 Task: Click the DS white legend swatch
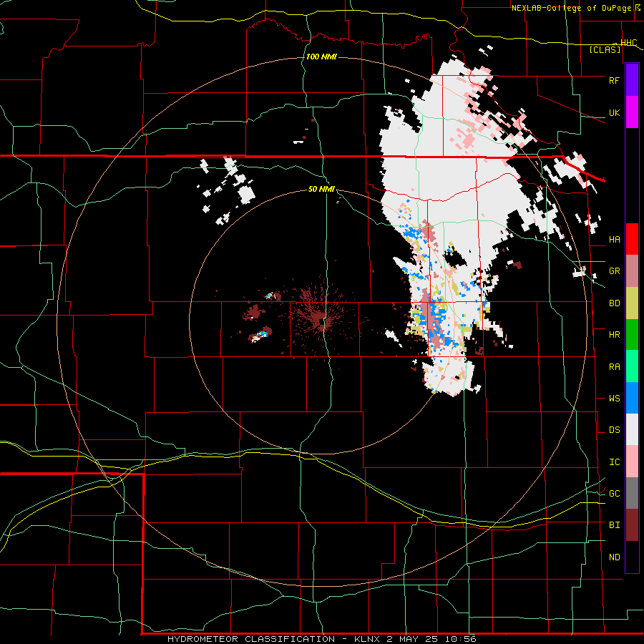click(x=632, y=429)
